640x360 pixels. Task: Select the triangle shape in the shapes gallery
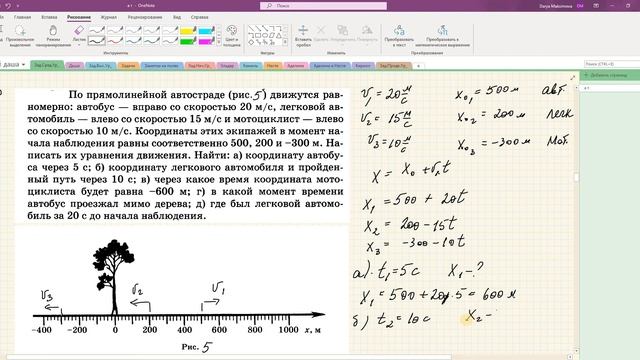coord(279,36)
